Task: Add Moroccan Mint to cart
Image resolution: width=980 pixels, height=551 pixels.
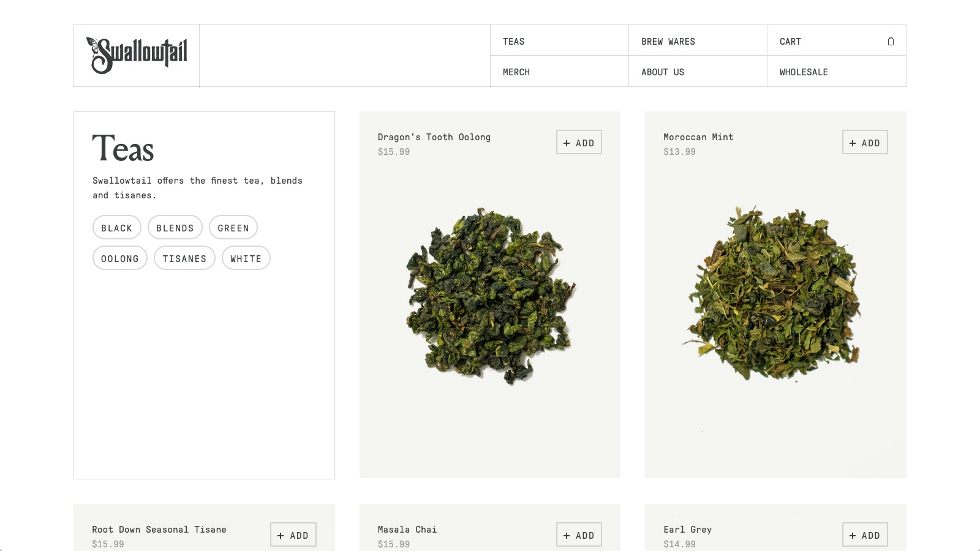Action: point(865,143)
